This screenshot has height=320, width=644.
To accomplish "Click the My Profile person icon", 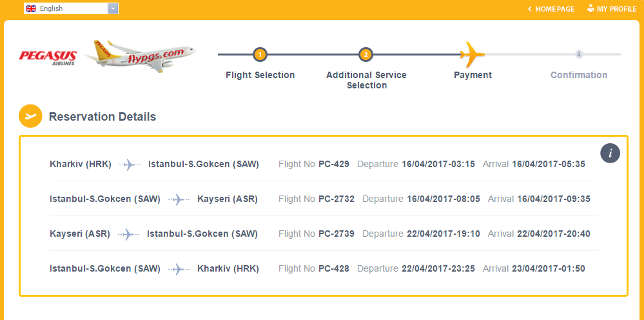I will (x=590, y=8).
